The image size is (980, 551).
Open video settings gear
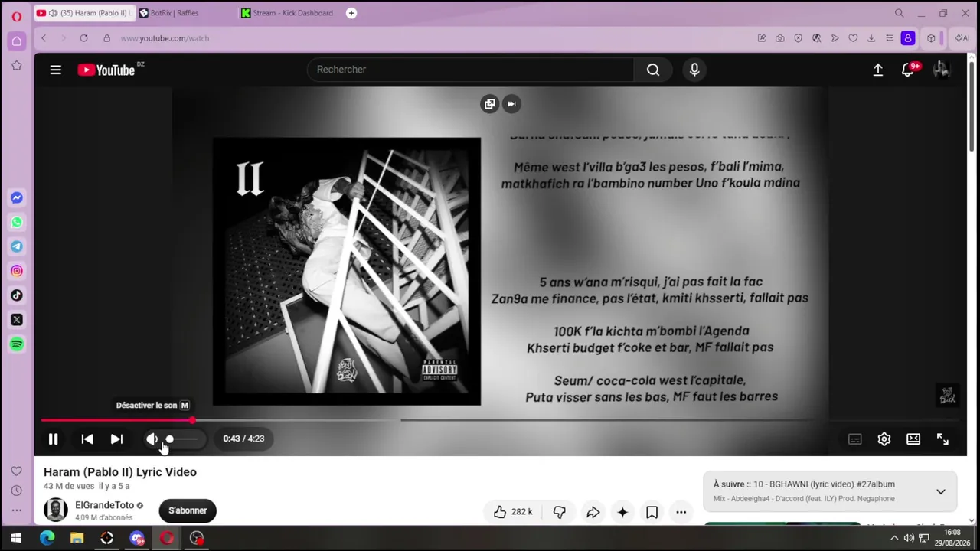884,439
